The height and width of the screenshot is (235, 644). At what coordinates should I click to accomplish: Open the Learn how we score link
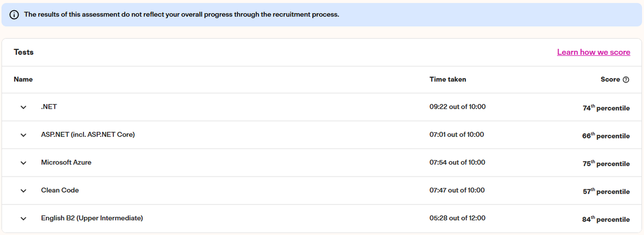(x=594, y=52)
